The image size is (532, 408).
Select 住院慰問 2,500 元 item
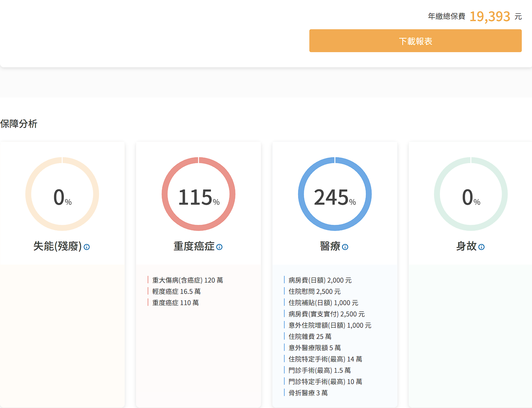(x=314, y=291)
